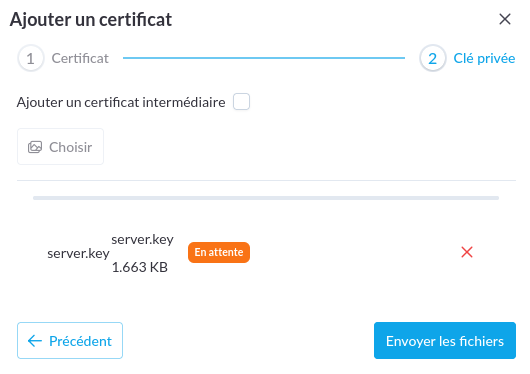This screenshot has width=530, height=374.
Task: Click the 1.663 KB file size text
Action: click(140, 267)
